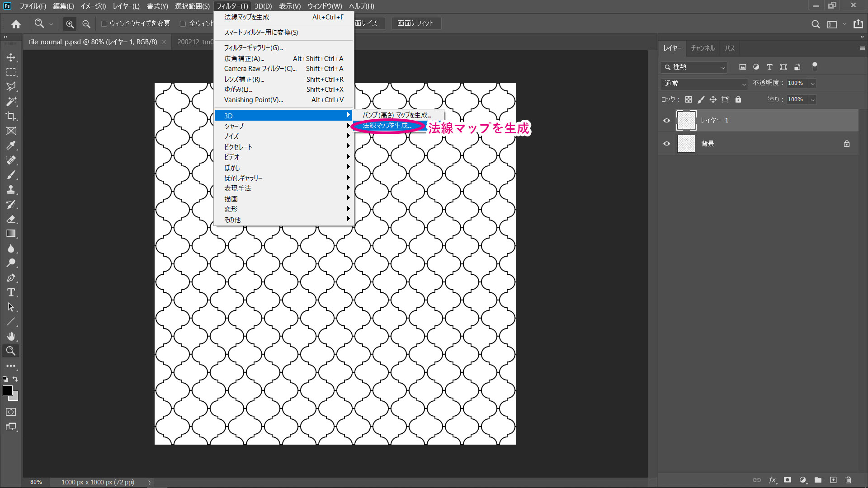Toggle the Zoom All Windows checkbox

(183, 23)
